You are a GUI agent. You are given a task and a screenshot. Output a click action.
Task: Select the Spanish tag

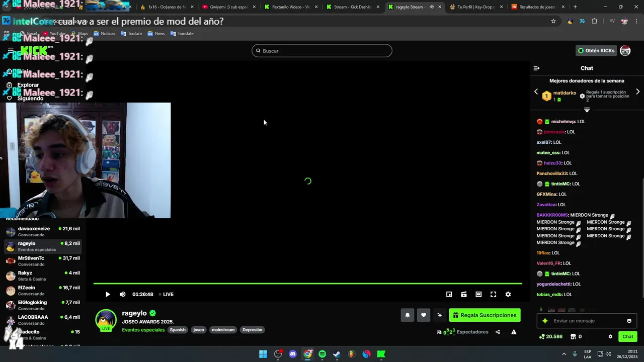[x=178, y=330]
